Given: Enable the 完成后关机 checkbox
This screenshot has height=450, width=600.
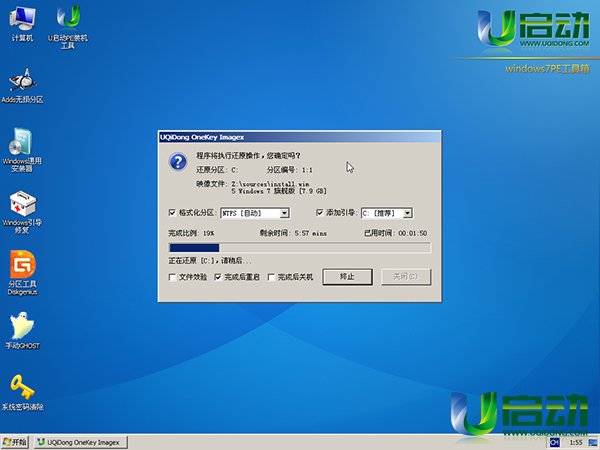Looking at the screenshot, I should (x=271, y=277).
